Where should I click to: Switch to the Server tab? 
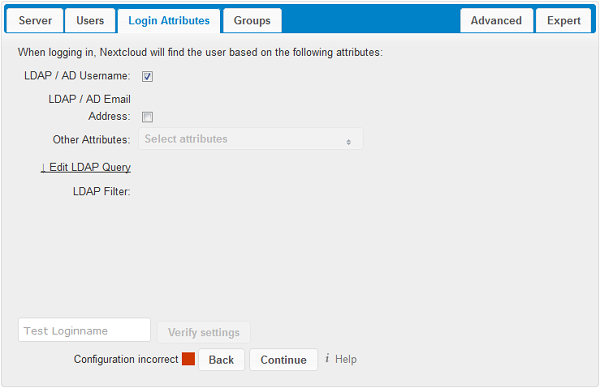[x=35, y=20]
